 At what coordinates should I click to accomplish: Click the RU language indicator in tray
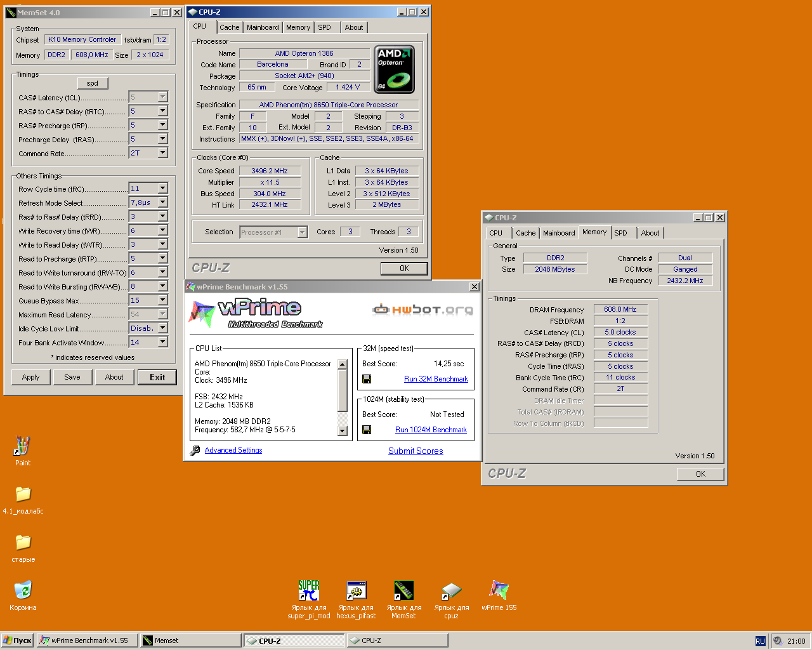click(760, 641)
